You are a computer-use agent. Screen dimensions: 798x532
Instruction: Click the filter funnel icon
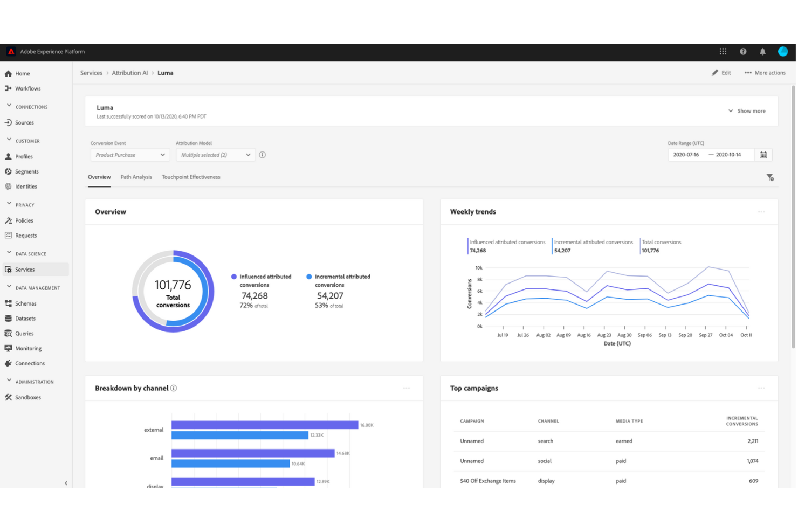coord(770,177)
